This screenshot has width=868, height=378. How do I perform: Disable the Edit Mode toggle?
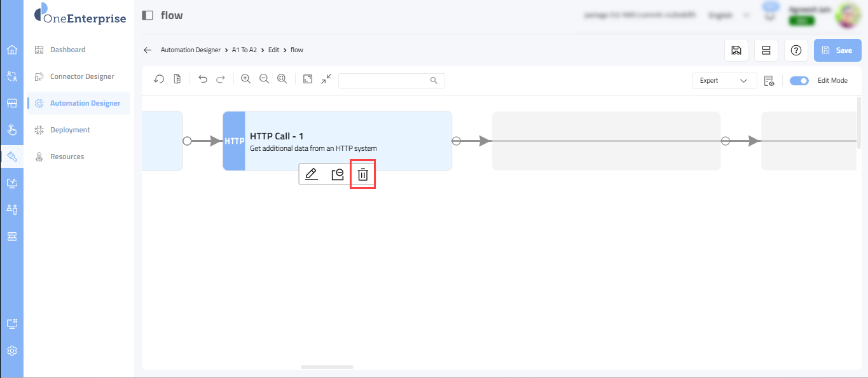coord(799,81)
